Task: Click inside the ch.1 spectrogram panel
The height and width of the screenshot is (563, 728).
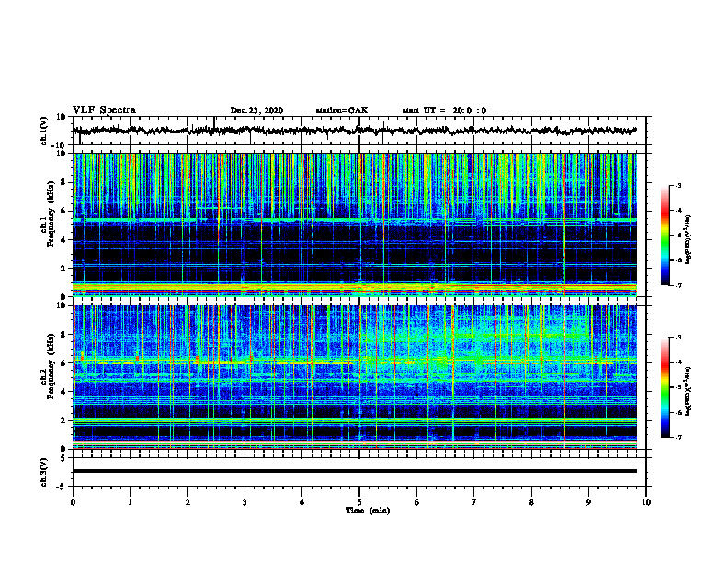Action: pyautogui.click(x=355, y=224)
